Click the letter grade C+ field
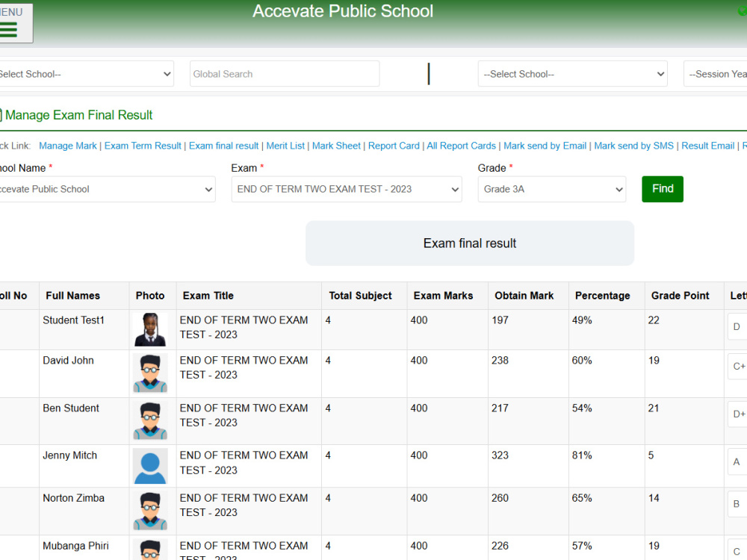The image size is (747, 560). [737, 366]
